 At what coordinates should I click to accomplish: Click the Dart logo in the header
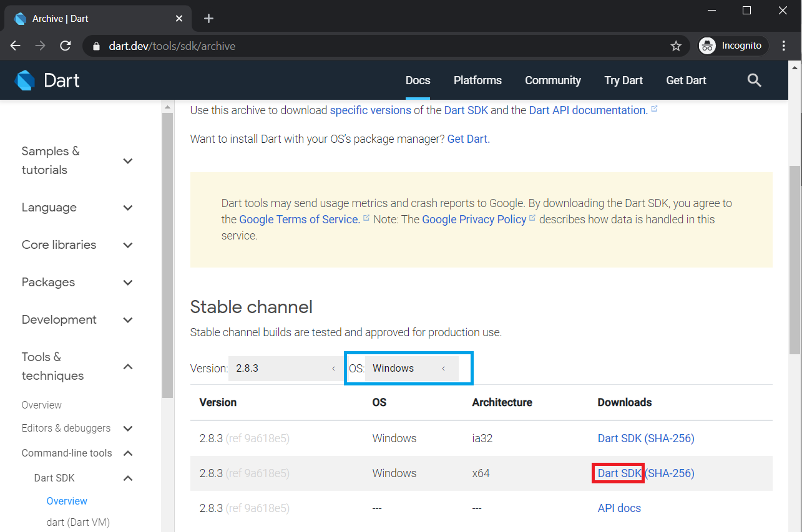coord(47,80)
